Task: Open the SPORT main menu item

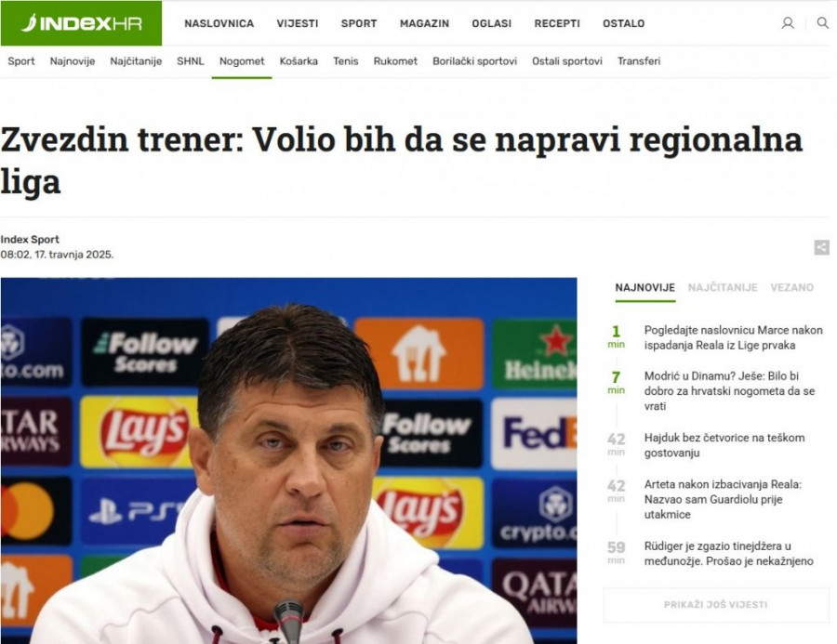Action: click(x=359, y=23)
